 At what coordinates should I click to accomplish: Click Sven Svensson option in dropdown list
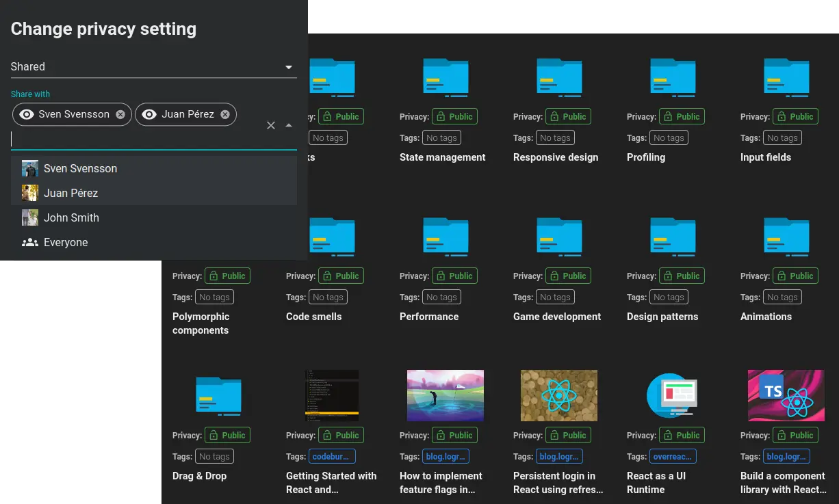80,168
